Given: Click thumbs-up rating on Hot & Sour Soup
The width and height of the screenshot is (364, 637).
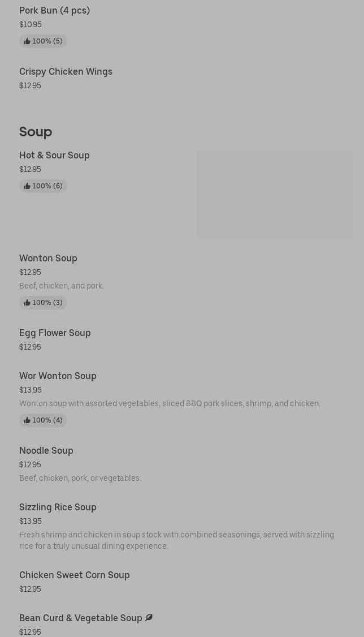Looking at the screenshot, I should point(43,186).
